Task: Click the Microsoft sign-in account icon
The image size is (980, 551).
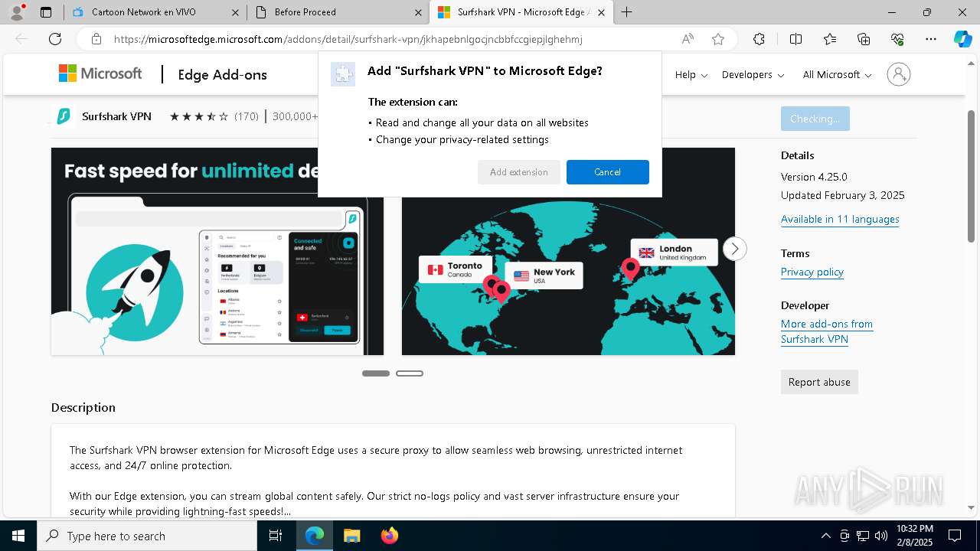Action: pyautogui.click(x=899, y=74)
